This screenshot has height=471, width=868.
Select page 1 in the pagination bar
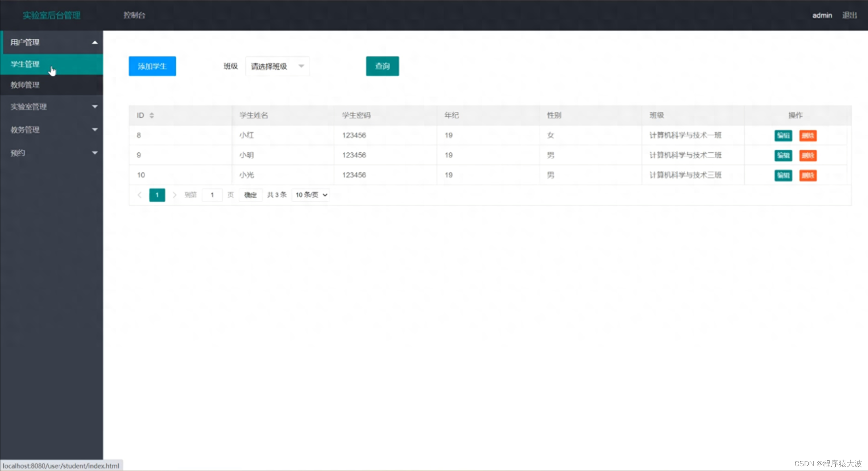[157, 195]
